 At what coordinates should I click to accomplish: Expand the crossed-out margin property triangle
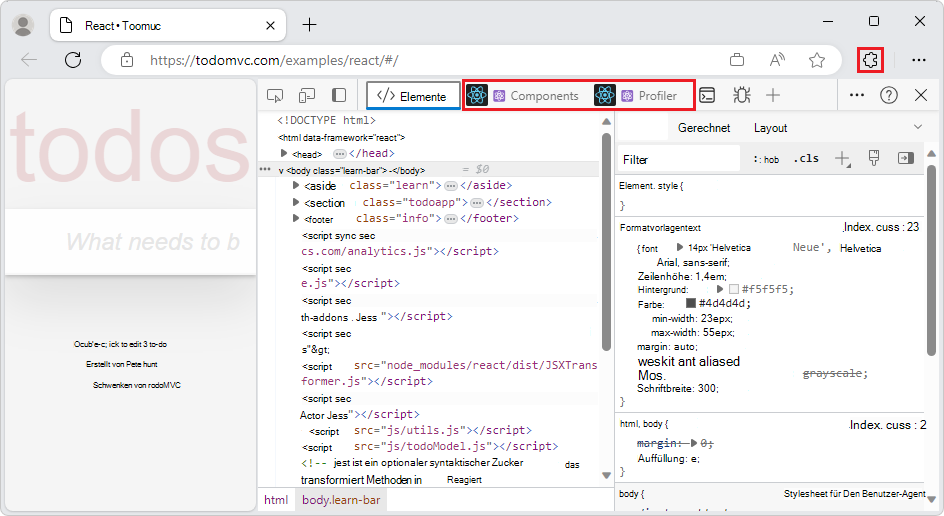pyautogui.click(x=694, y=443)
